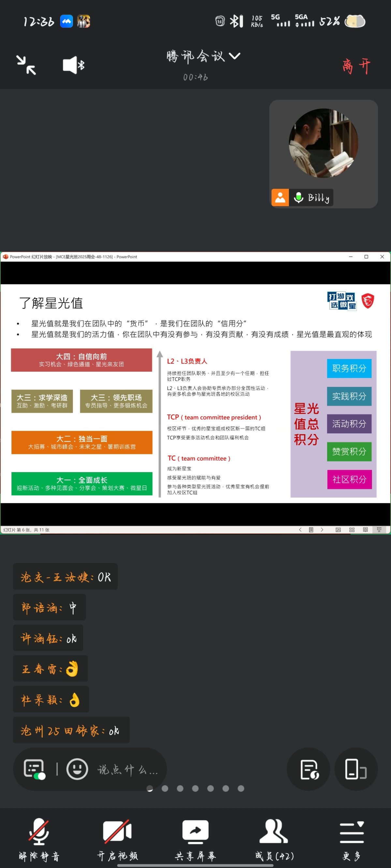Go to previous slide arrow in PowerPoint
Viewport: 391px width, 868px height.
(300, 530)
